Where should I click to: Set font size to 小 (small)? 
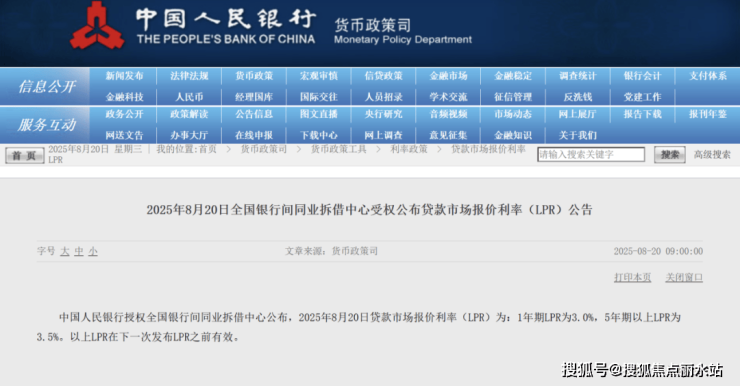tap(93, 252)
